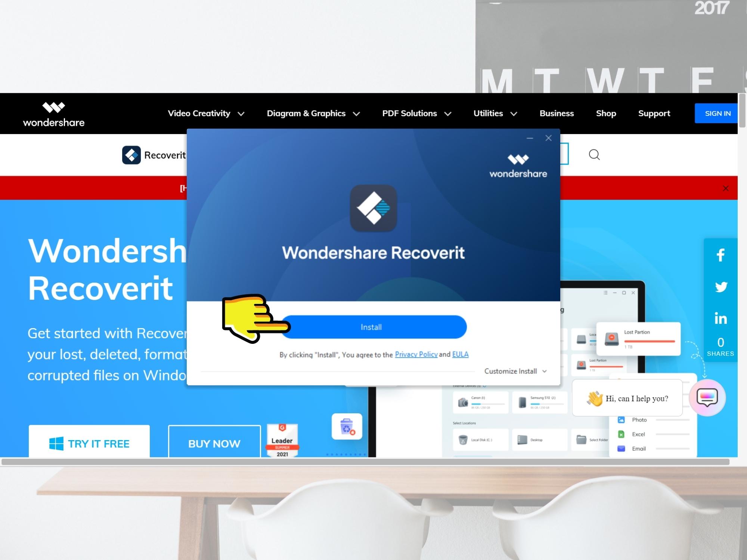Screen dimensions: 747x560
Task: Open the Video Creativity dropdown menu
Action: point(205,113)
